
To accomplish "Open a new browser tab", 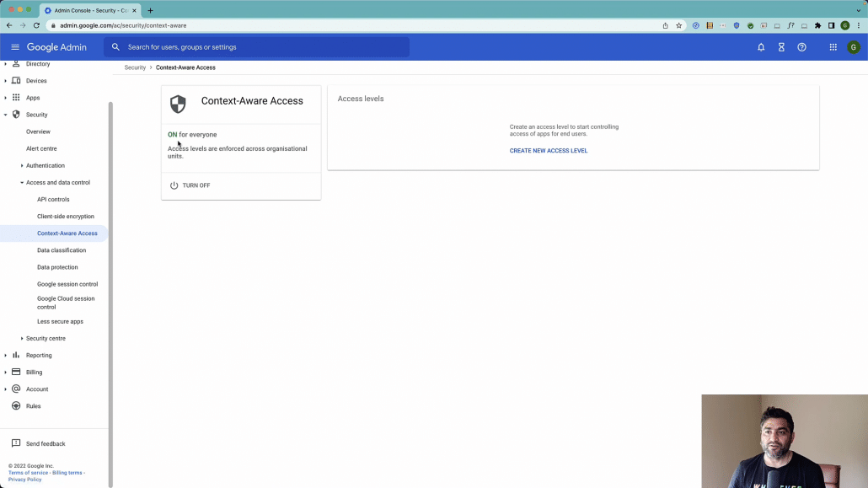I will (x=150, y=10).
